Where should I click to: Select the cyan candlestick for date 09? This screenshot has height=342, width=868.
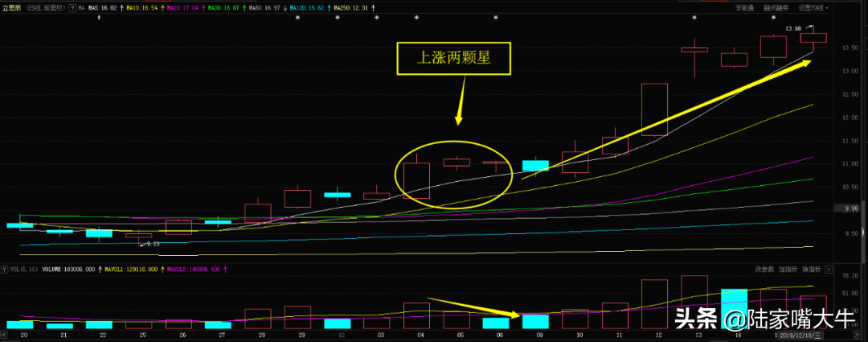[x=535, y=165]
